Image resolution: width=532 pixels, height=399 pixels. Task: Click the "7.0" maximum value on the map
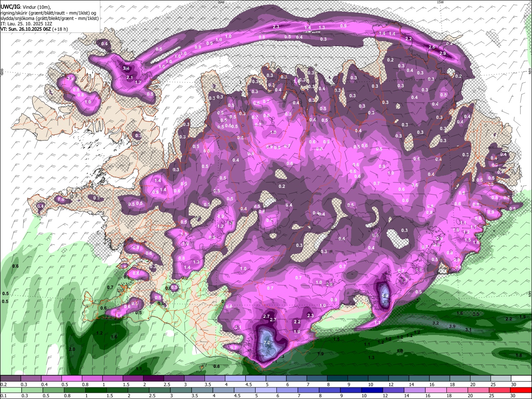267,343
